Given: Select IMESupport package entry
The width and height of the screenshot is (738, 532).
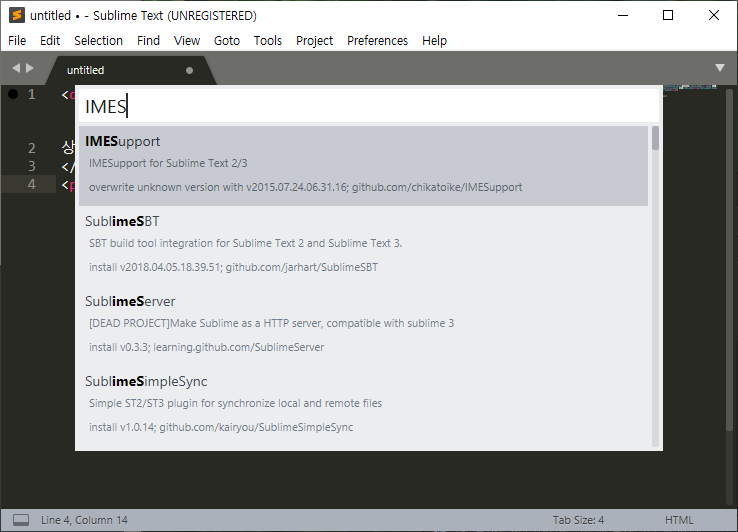Looking at the screenshot, I should [363, 166].
